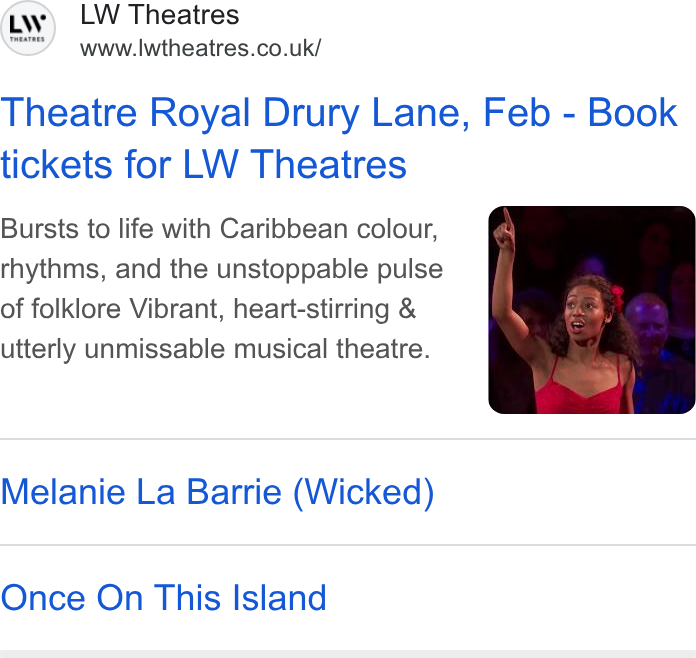The width and height of the screenshot is (696, 658).
Task: Open the LW Theatres site name
Action: [x=159, y=14]
